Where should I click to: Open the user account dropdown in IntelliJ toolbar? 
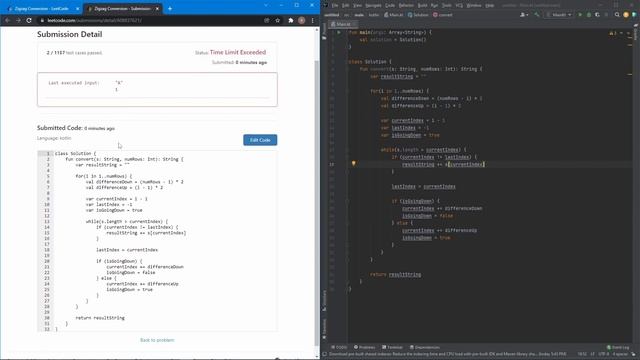click(524, 15)
